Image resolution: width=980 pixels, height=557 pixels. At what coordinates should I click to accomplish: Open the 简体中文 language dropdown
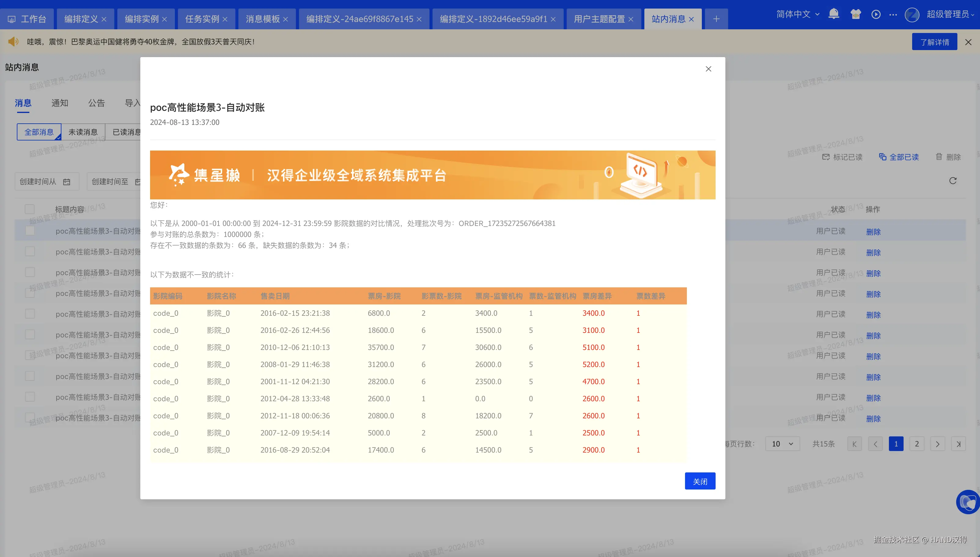click(x=798, y=14)
